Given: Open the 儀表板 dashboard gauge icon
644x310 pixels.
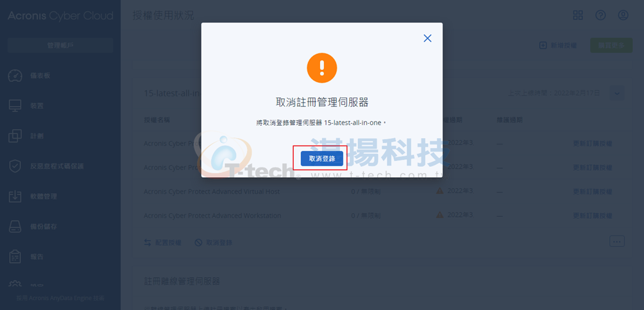Looking at the screenshot, I should [x=15, y=76].
